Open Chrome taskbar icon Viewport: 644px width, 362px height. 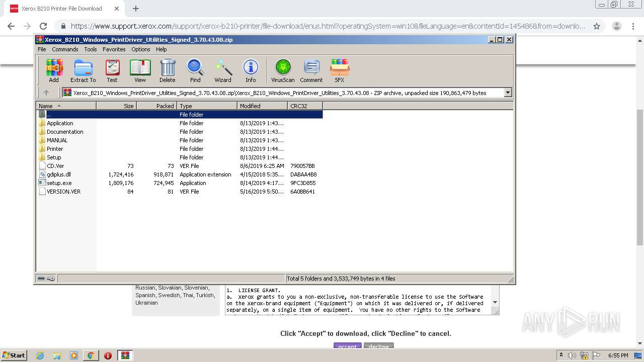tap(91, 355)
